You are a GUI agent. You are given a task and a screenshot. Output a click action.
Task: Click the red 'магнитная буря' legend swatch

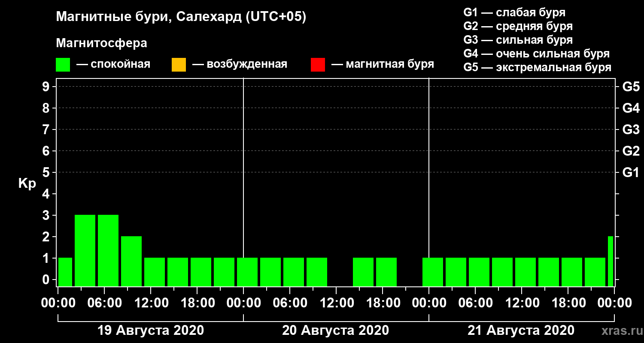pos(318,65)
